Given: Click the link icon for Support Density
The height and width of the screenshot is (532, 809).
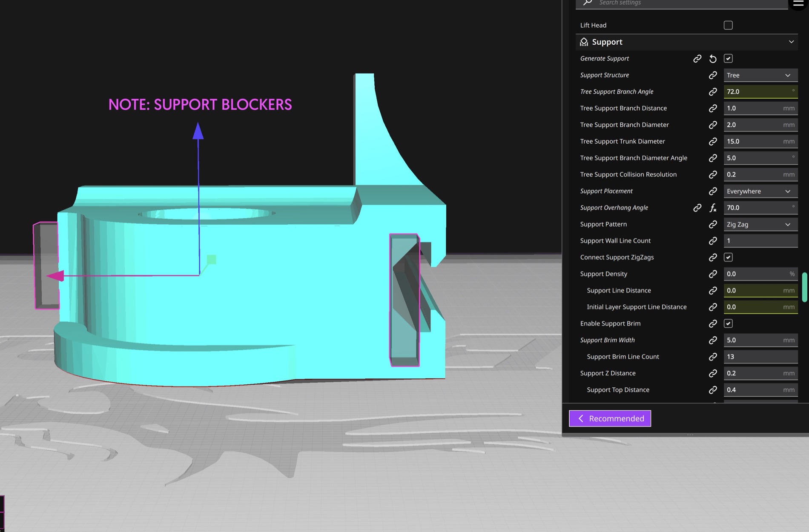Looking at the screenshot, I should tap(713, 274).
